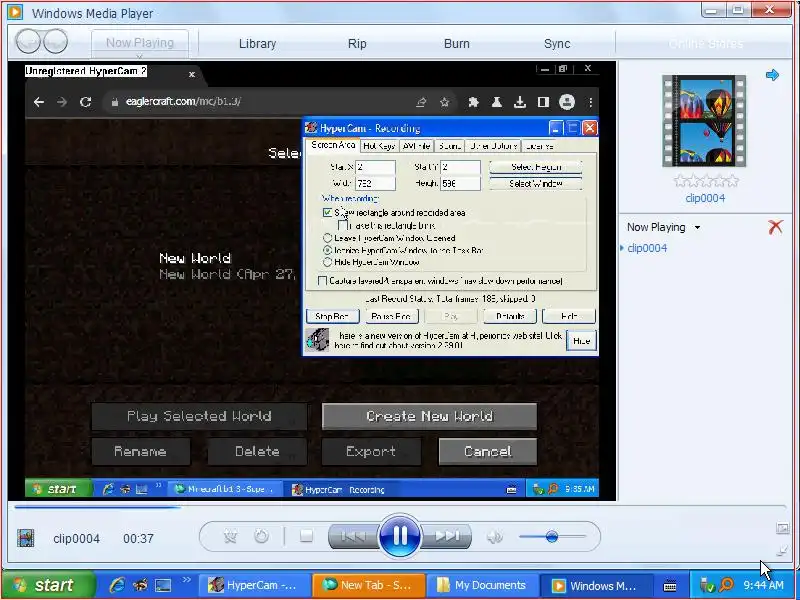Viewport: 800px width, 600px height.
Task: Toggle 'Show rectangle around recorded area' checkbox
Action: [x=328, y=212]
